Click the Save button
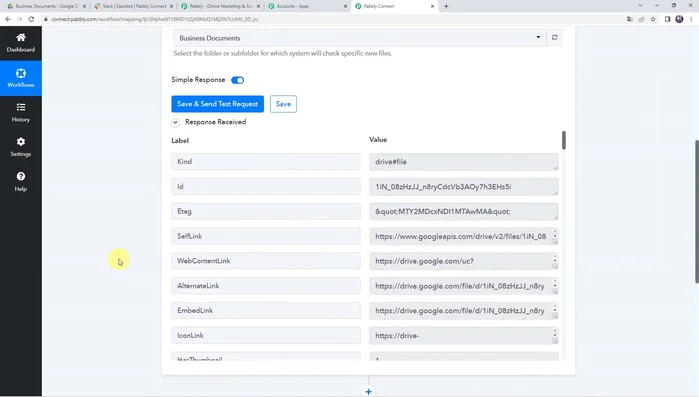Image resolution: width=699 pixels, height=397 pixels. pyautogui.click(x=283, y=104)
